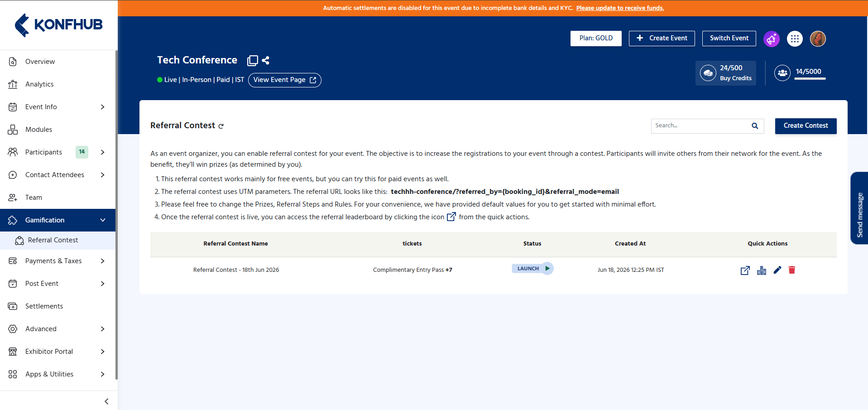This screenshot has height=410, width=868.
Task: Open the apps grid menu icon
Action: point(795,39)
